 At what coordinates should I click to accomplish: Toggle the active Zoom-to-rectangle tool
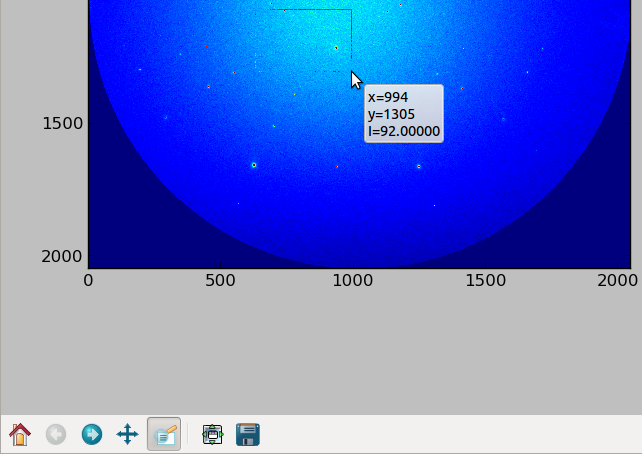[x=164, y=434]
